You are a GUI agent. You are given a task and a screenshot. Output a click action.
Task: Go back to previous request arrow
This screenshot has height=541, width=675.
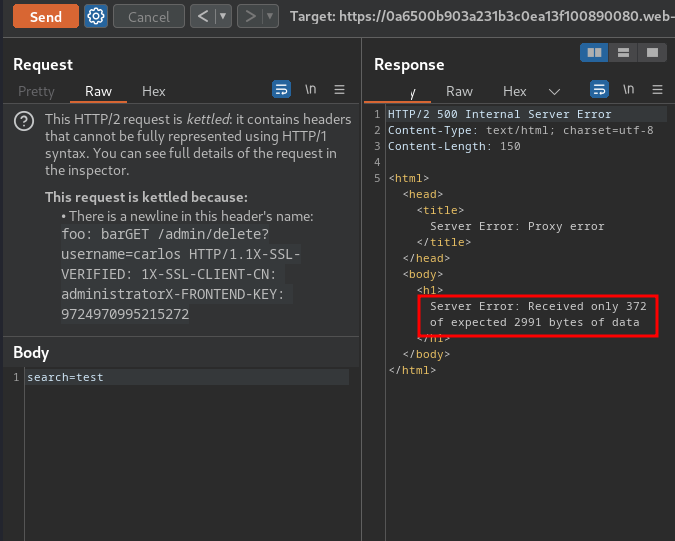[203, 16]
